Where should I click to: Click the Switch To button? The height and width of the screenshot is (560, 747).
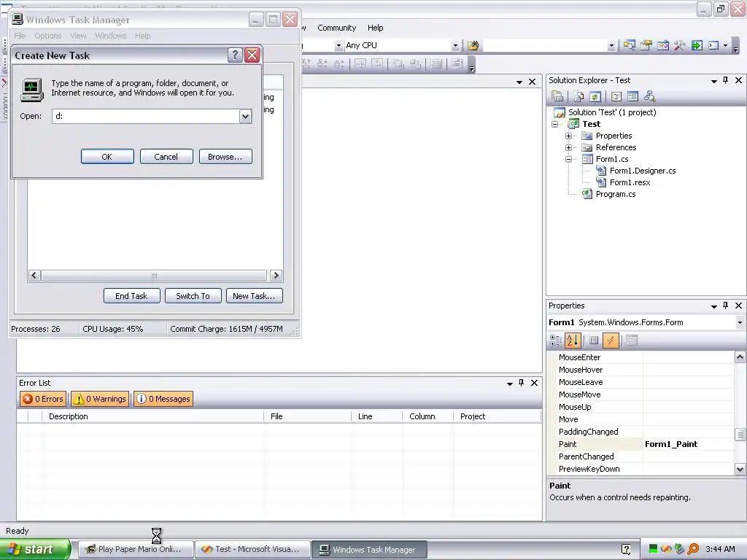[x=193, y=296]
